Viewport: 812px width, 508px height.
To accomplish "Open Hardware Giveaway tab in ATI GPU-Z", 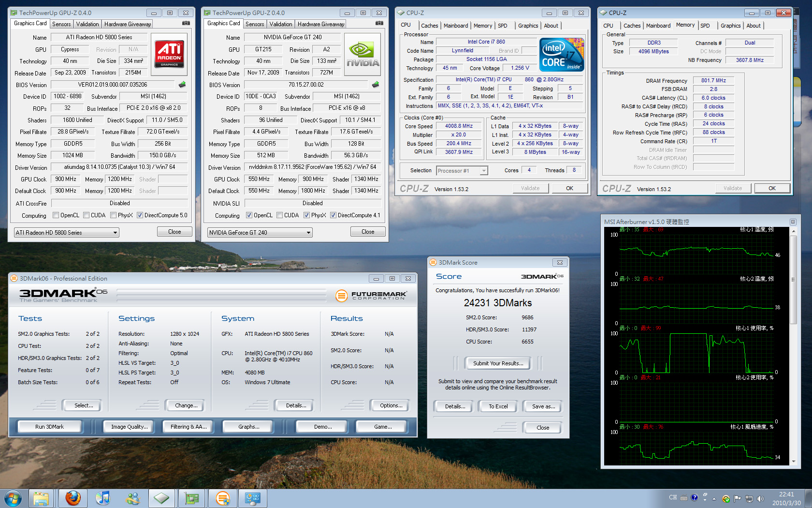I will [128, 24].
